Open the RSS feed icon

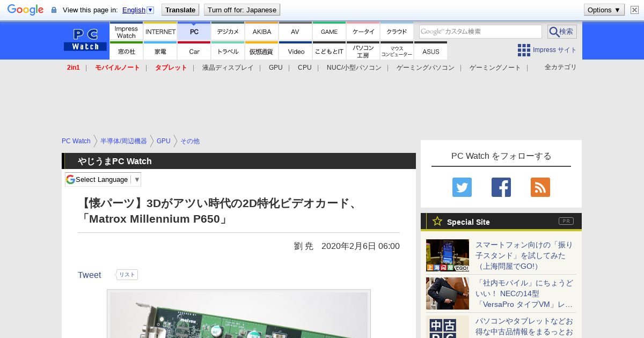pyautogui.click(x=540, y=187)
